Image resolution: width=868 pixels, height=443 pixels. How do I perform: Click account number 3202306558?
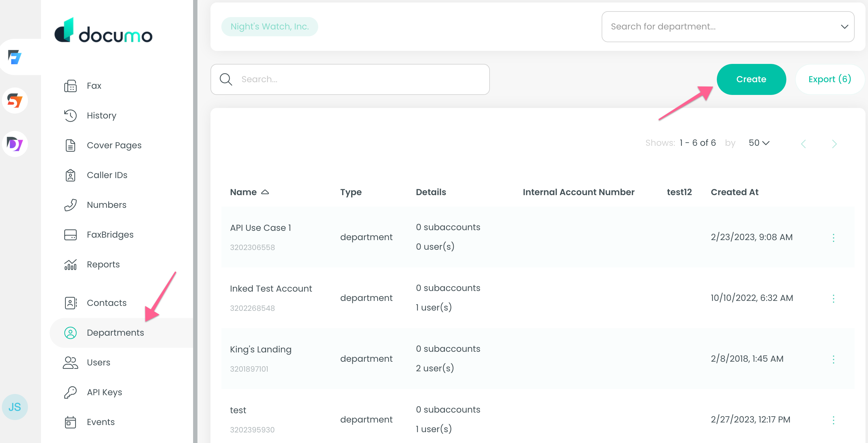tap(252, 248)
